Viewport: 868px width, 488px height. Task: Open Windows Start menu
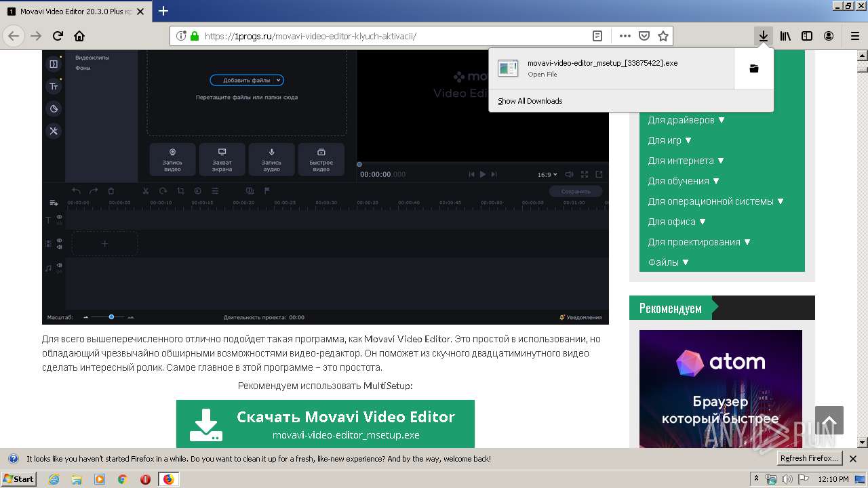click(x=18, y=479)
